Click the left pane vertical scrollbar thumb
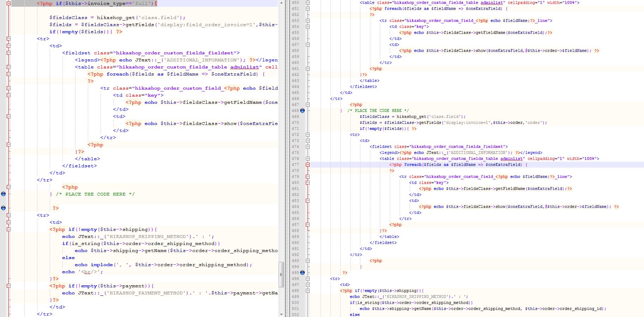The image size is (644, 317). (281, 274)
